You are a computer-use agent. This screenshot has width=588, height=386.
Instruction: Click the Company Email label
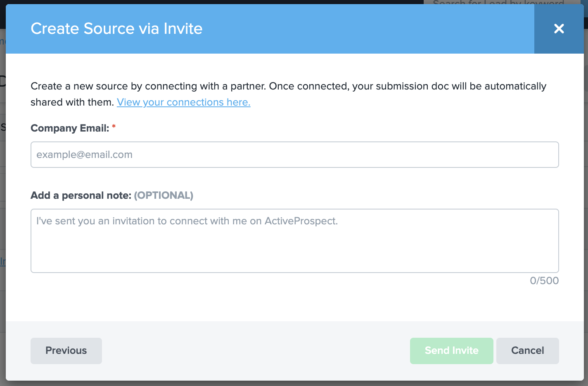(x=69, y=128)
